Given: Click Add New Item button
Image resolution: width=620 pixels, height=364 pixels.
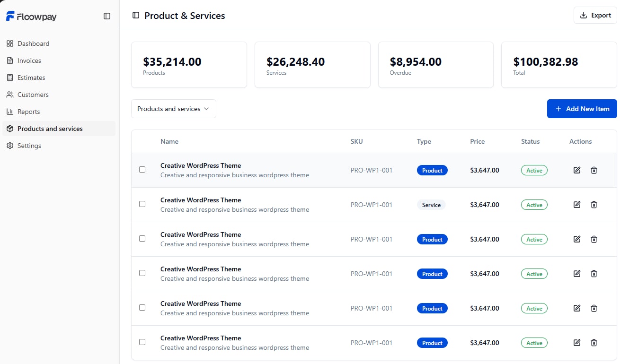Looking at the screenshot, I should tap(582, 109).
